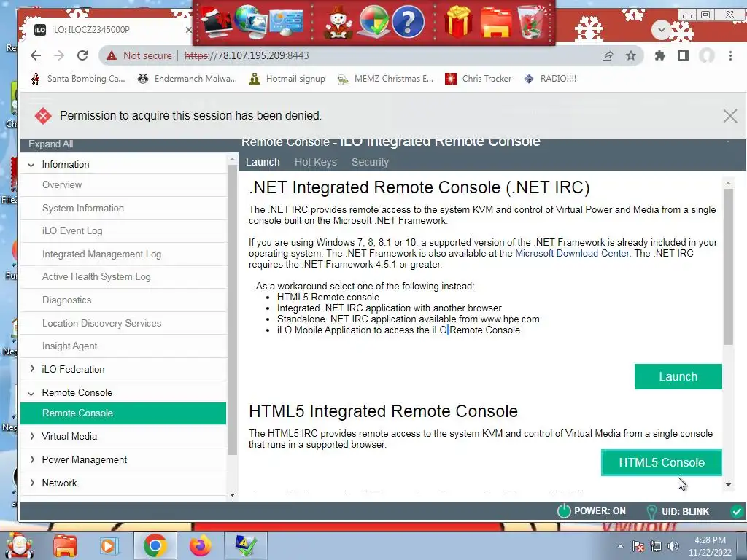Viewport: 747px width, 560px height.
Task: Switch to the Security tab
Action: point(370,163)
